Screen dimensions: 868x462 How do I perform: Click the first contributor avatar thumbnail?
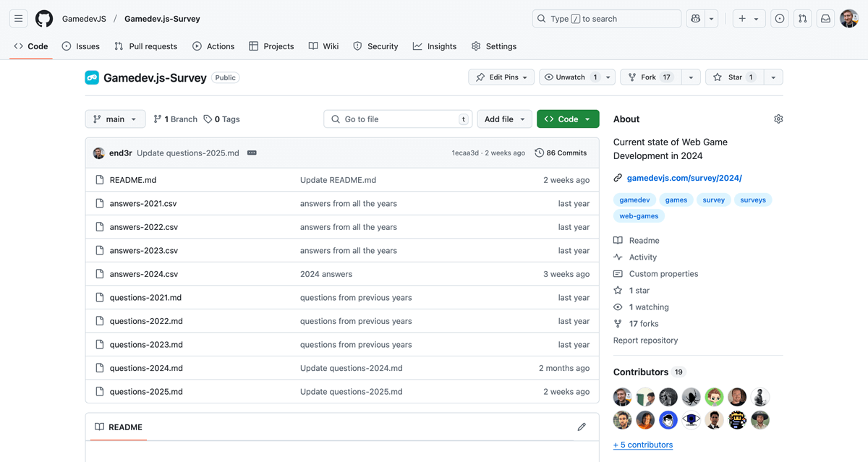tap(622, 397)
